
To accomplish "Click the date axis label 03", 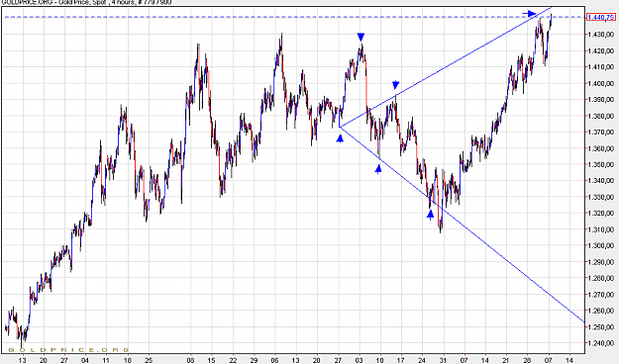I will pyautogui.click(x=359, y=360).
